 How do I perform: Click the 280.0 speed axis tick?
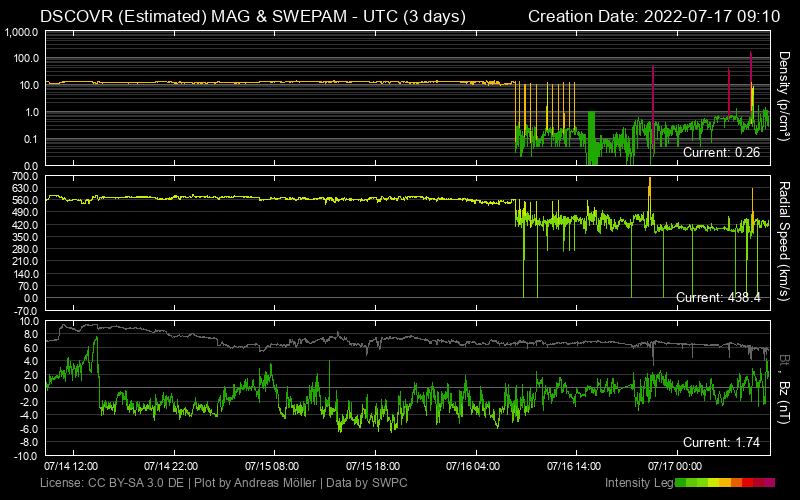(26, 249)
